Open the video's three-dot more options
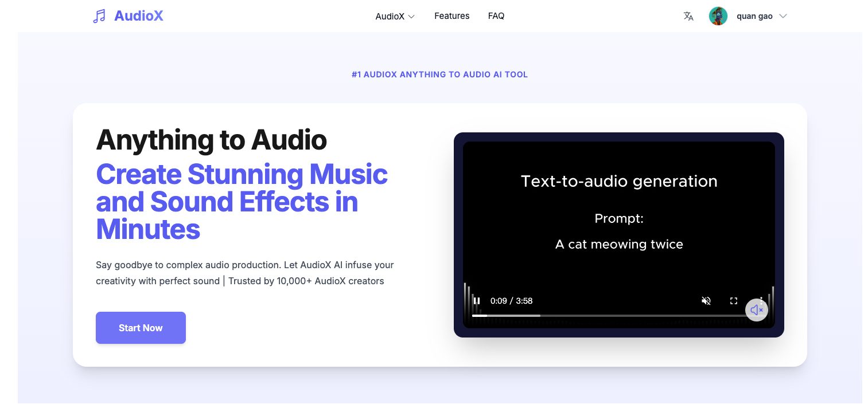 tap(761, 300)
